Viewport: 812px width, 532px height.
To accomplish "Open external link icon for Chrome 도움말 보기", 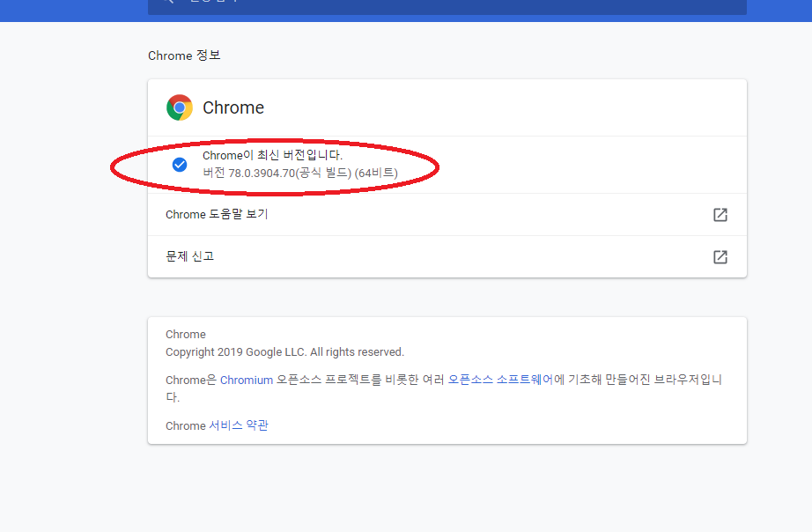I will click(x=720, y=214).
